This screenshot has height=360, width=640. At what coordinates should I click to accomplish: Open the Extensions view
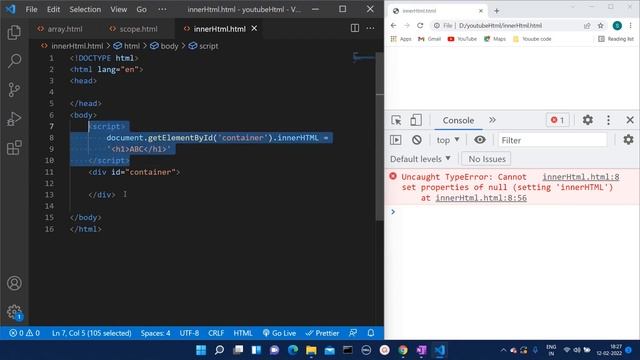pyautogui.click(x=14, y=147)
